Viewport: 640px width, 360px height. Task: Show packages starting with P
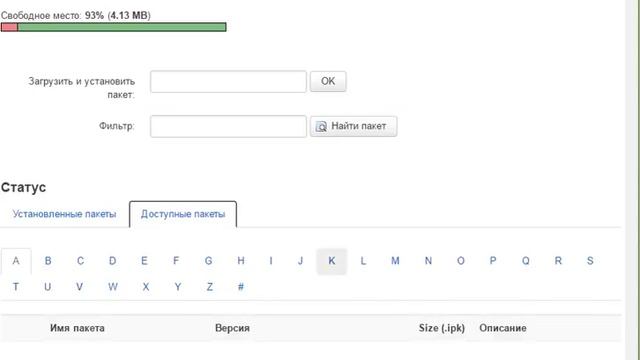pyautogui.click(x=493, y=261)
